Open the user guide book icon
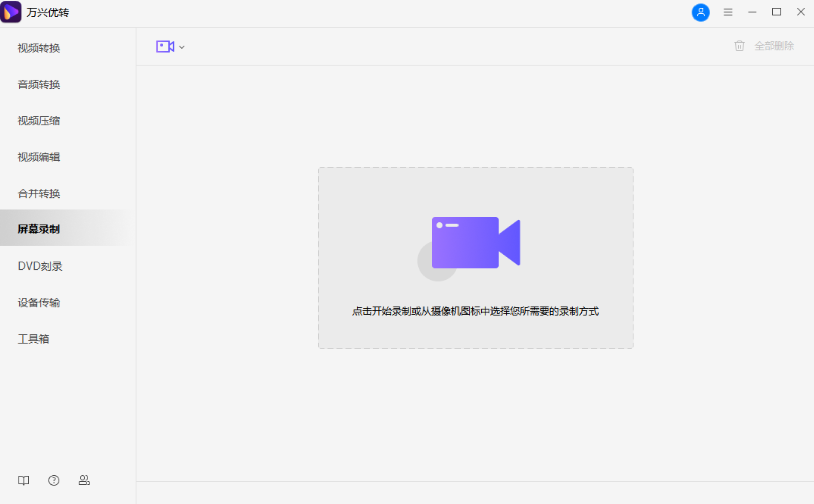Screen dimensions: 814x504 [23, 480]
